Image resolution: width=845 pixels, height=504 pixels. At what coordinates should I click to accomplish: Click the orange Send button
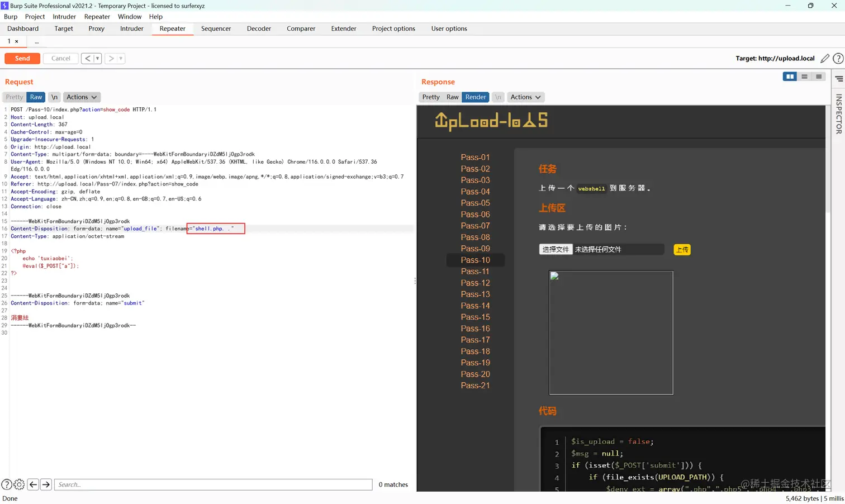click(x=22, y=58)
